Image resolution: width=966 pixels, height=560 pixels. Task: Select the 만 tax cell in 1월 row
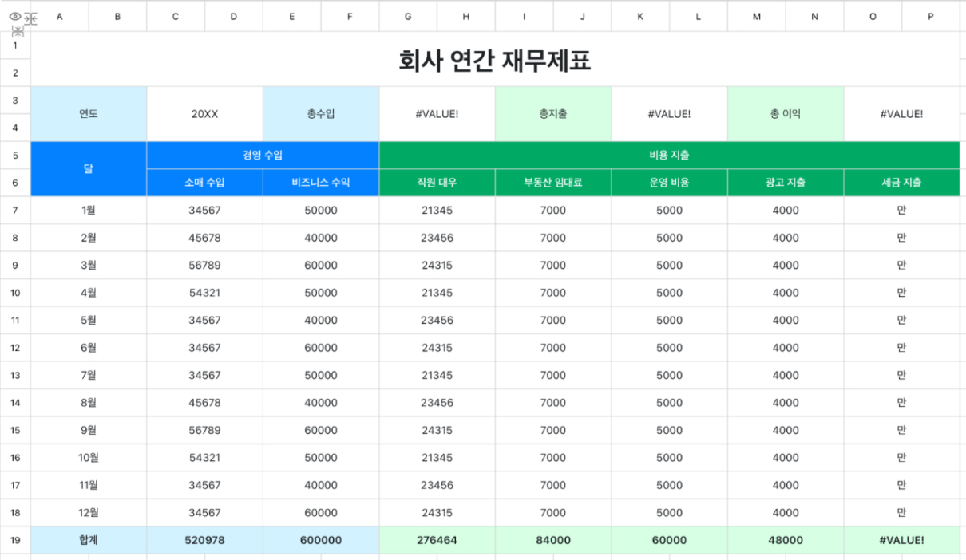(x=902, y=211)
